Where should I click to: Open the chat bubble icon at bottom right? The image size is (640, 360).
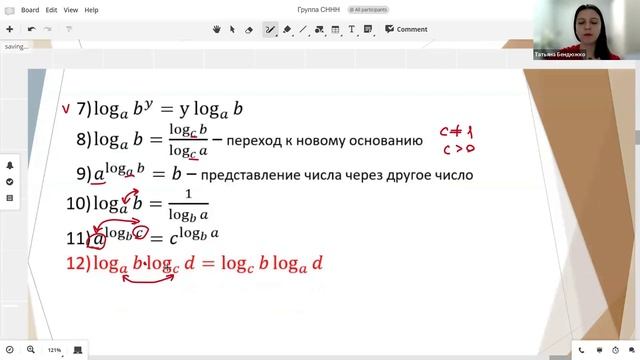pos(632,350)
